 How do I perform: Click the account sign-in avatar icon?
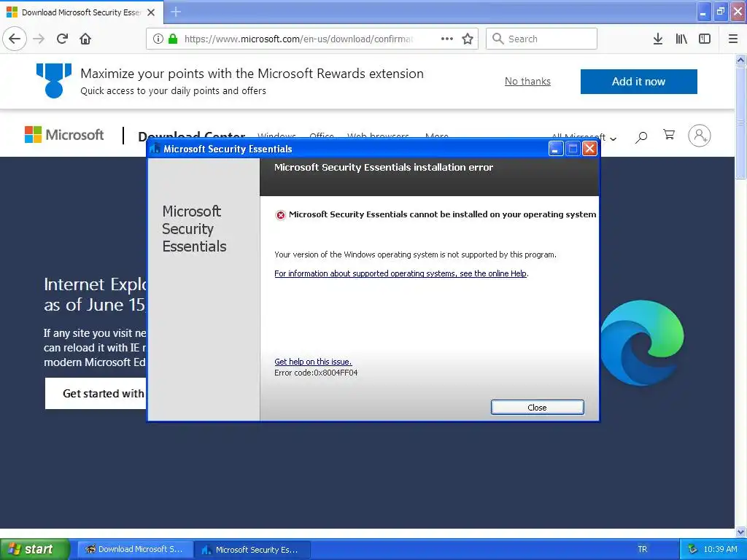[700, 136]
